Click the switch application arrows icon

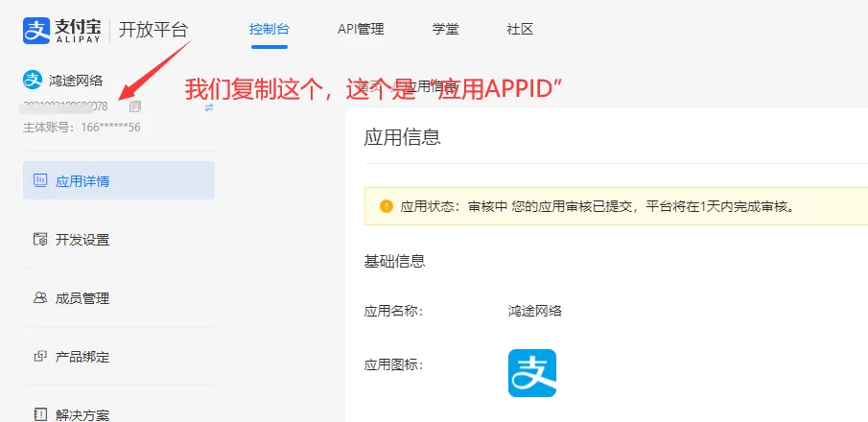point(209,106)
